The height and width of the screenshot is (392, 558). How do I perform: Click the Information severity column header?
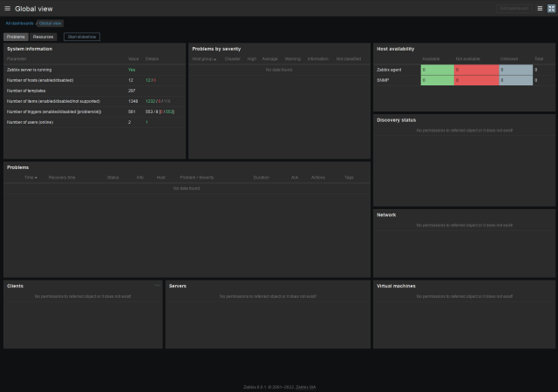tap(317, 58)
